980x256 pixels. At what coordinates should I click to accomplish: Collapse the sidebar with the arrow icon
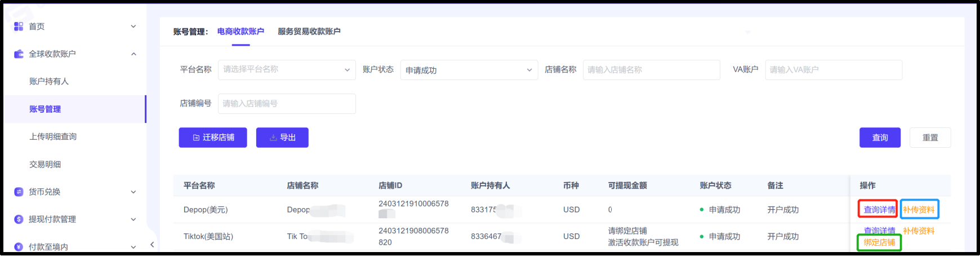[x=152, y=244]
